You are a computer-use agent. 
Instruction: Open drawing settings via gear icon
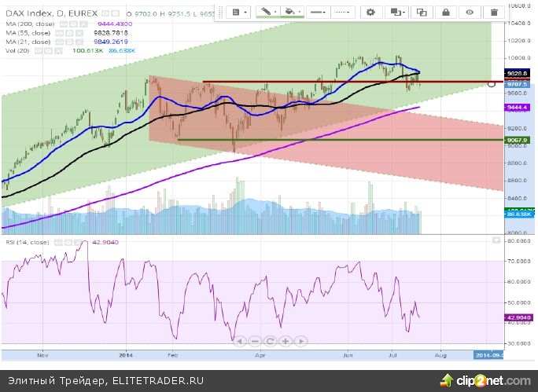(x=371, y=13)
